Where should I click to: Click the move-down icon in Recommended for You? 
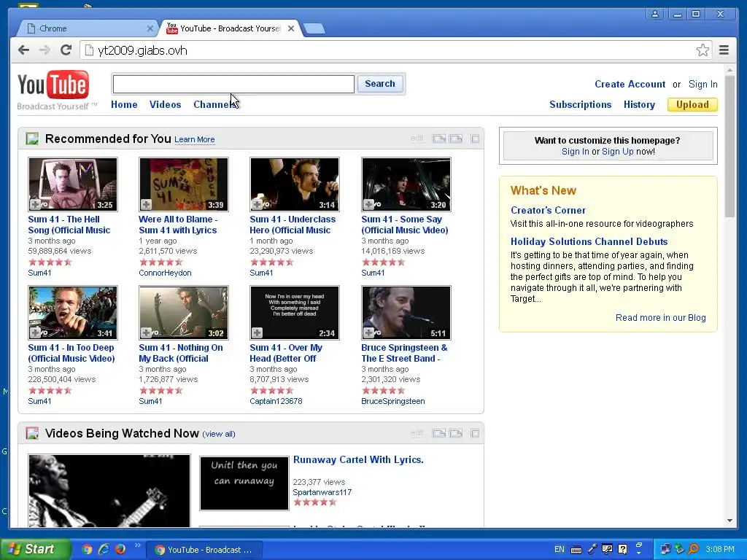coord(456,139)
